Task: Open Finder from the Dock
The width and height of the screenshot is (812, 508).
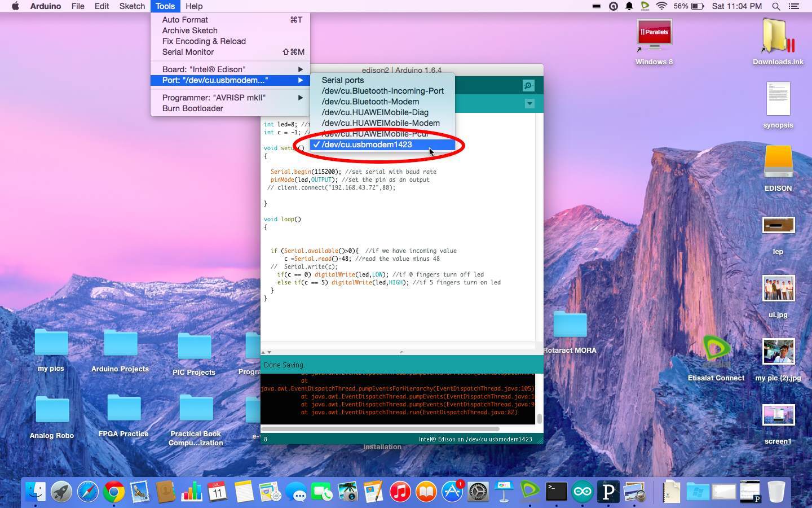Action: coord(35,492)
